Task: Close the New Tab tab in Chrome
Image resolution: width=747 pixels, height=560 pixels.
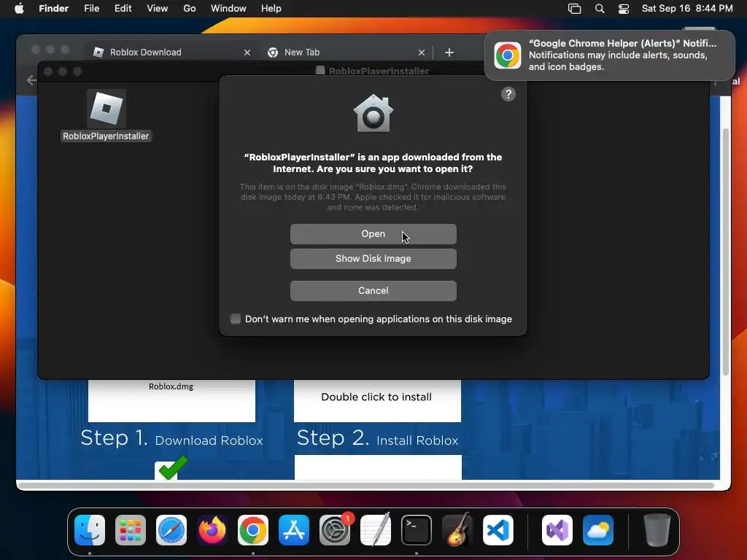Action: (421, 52)
